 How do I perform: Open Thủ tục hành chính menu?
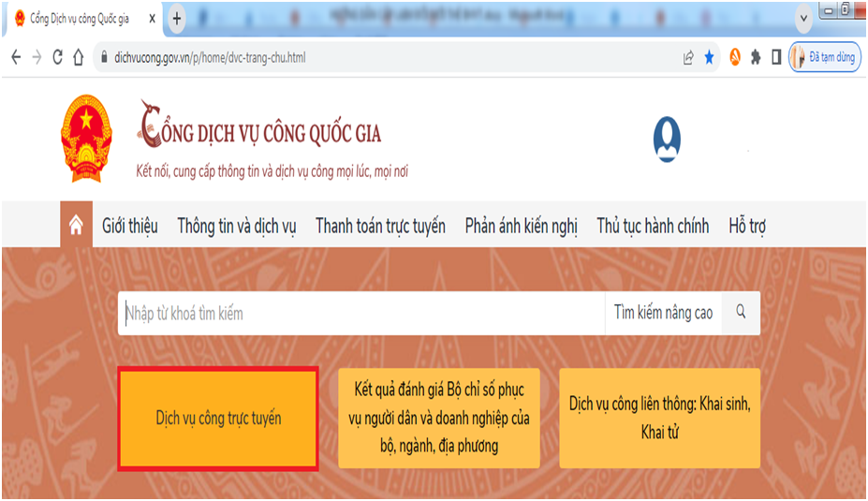click(x=653, y=226)
